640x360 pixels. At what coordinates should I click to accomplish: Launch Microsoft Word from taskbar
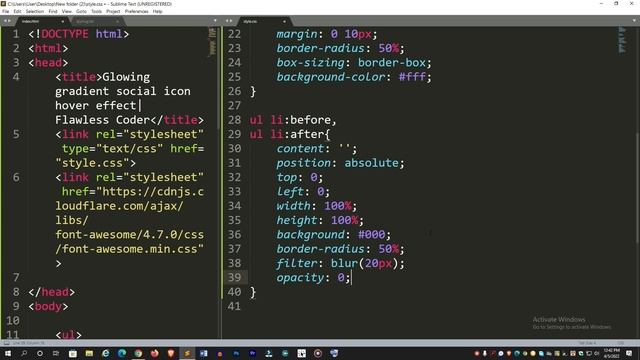203,353
